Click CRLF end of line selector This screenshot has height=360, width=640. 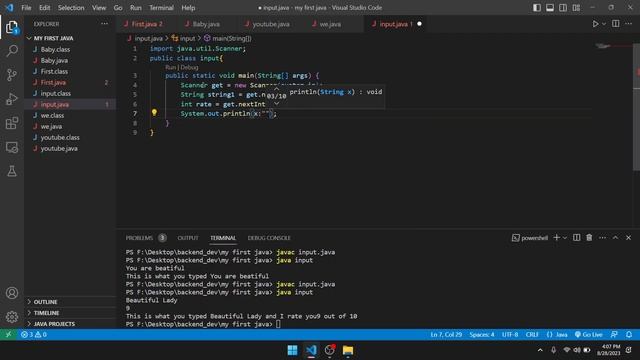tap(532, 334)
